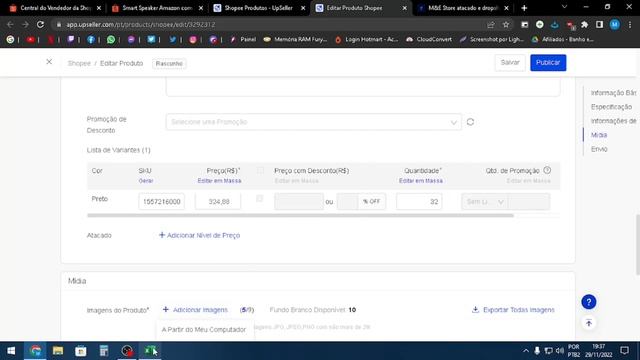Refresh the discount promotion list icon

[x=470, y=122]
